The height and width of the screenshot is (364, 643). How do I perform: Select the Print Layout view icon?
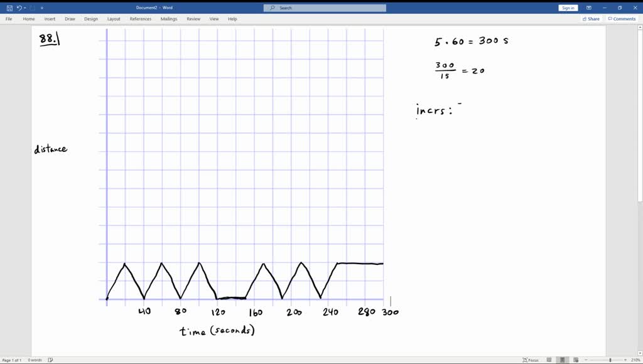pyautogui.click(x=563, y=359)
